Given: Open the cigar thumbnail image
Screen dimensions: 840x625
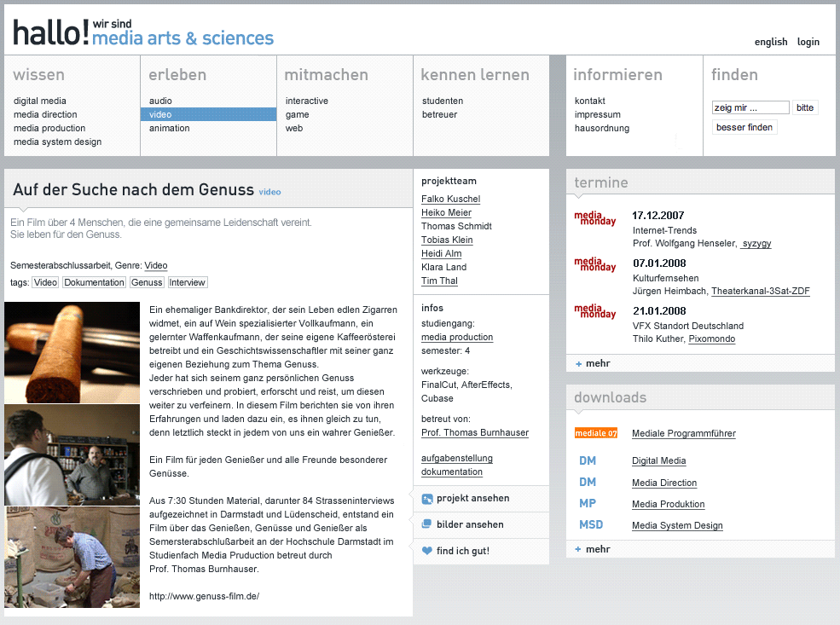Looking at the screenshot, I should coord(72,352).
